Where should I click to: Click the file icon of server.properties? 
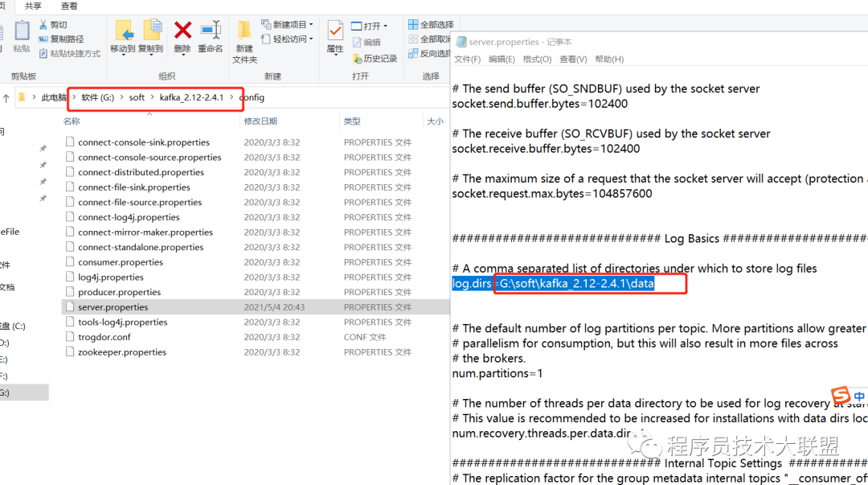[70, 306]
